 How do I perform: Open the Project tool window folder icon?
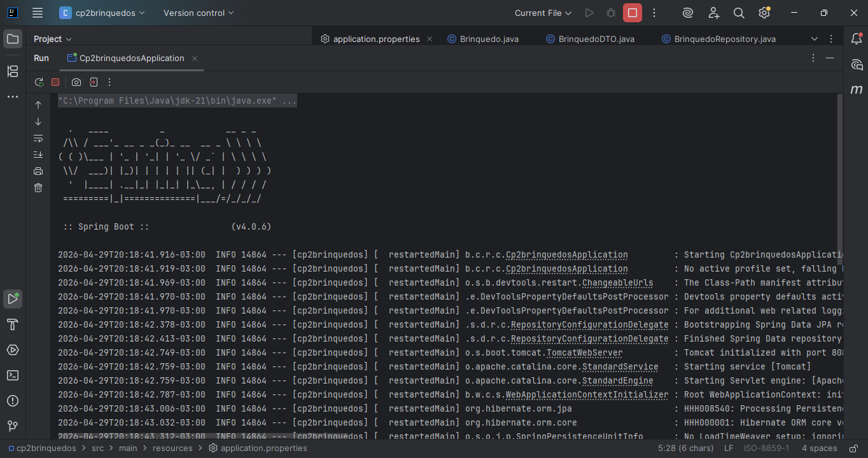[x=13, y=39]
